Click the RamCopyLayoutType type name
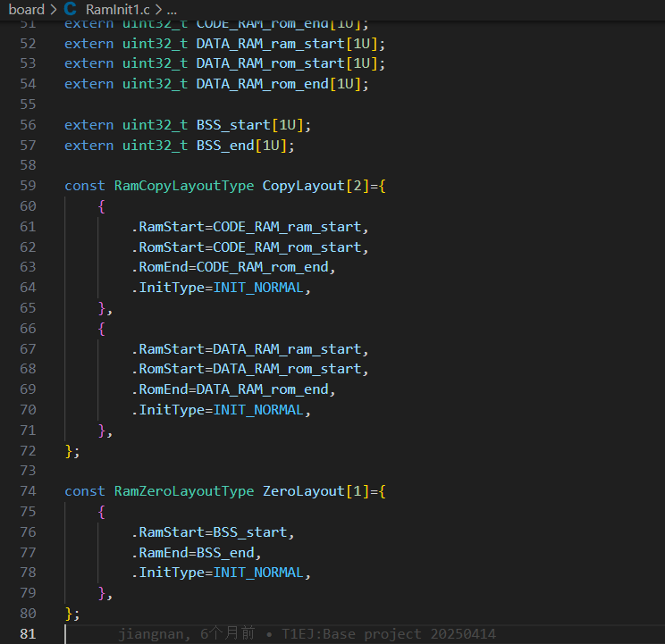Image resolution: width=665 pixels, height=644 pixels. coord(184,186)
